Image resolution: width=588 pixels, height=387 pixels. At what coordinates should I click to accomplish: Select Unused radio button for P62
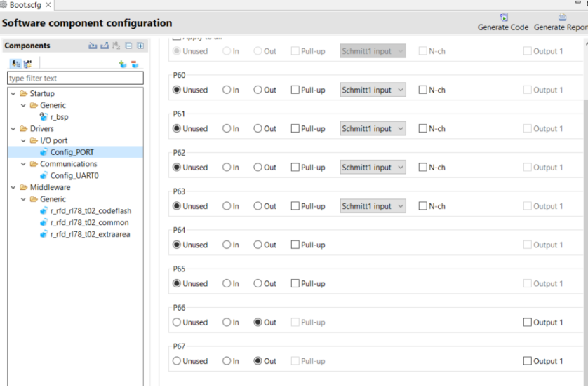tap(177, 167)
